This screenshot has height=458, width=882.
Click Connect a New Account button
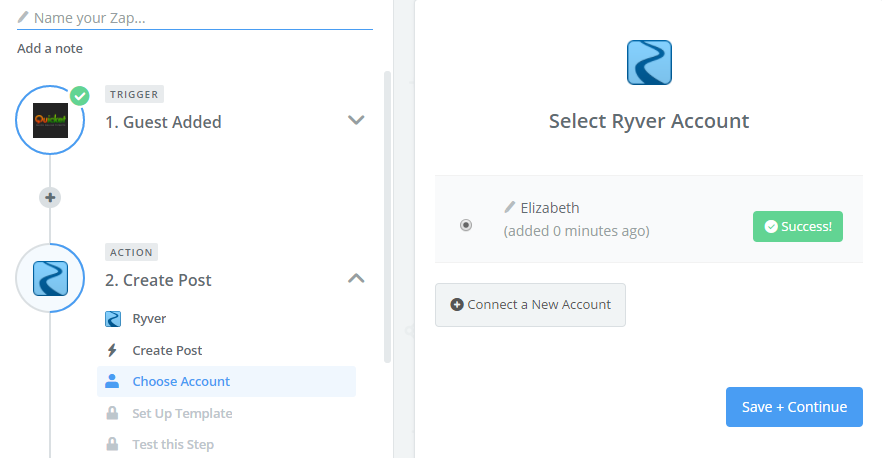(x=530, y=305)
